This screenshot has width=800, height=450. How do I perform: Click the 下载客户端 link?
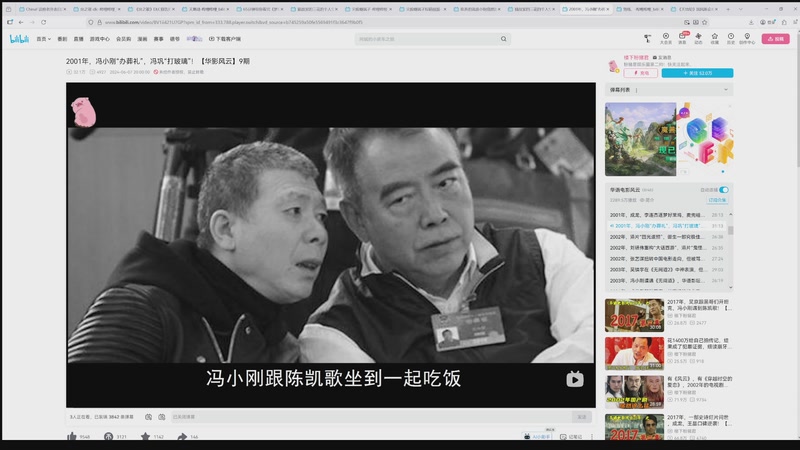point(225,39)
